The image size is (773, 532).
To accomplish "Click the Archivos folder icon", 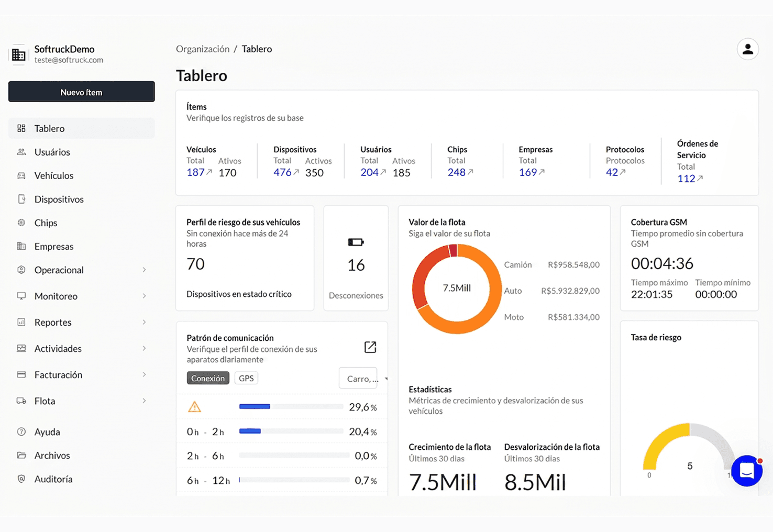I will pyautogui.click(x=21, y=455).
